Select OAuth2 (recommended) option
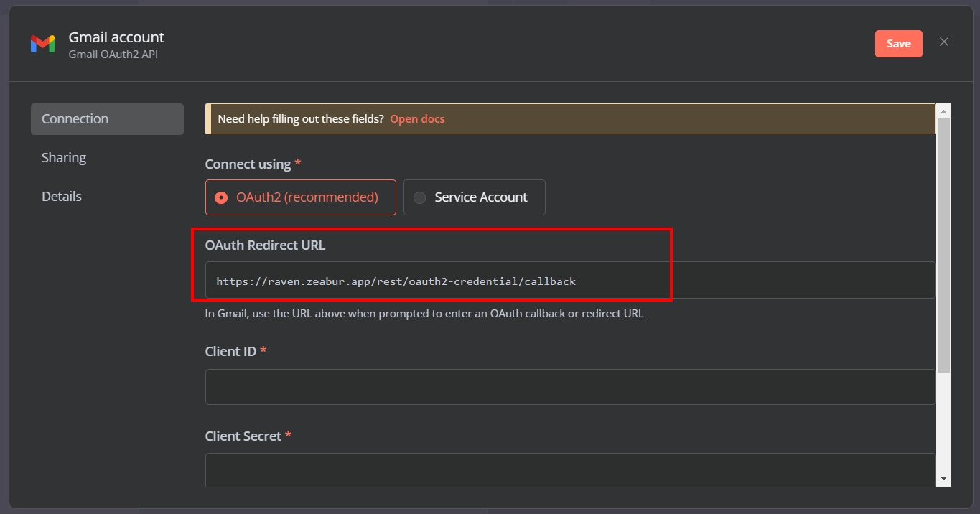The width and height of the screenshot is (980, 514). [300, 197]
